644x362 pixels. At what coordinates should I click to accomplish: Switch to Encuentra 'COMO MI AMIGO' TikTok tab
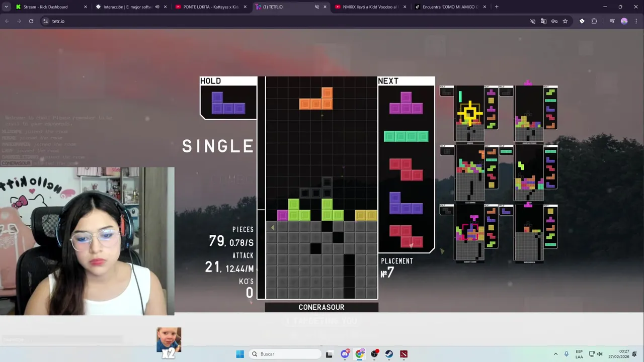tap(450, 7)
